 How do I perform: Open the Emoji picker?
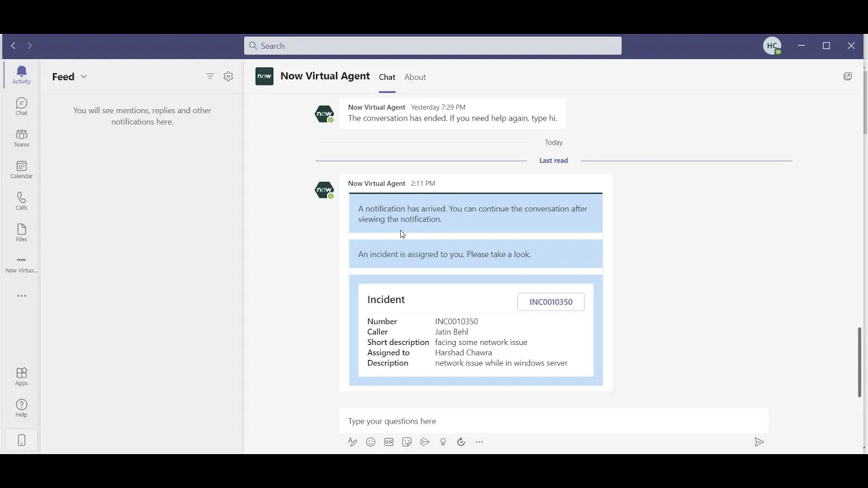pyautogui.click(x=370, y=442)
